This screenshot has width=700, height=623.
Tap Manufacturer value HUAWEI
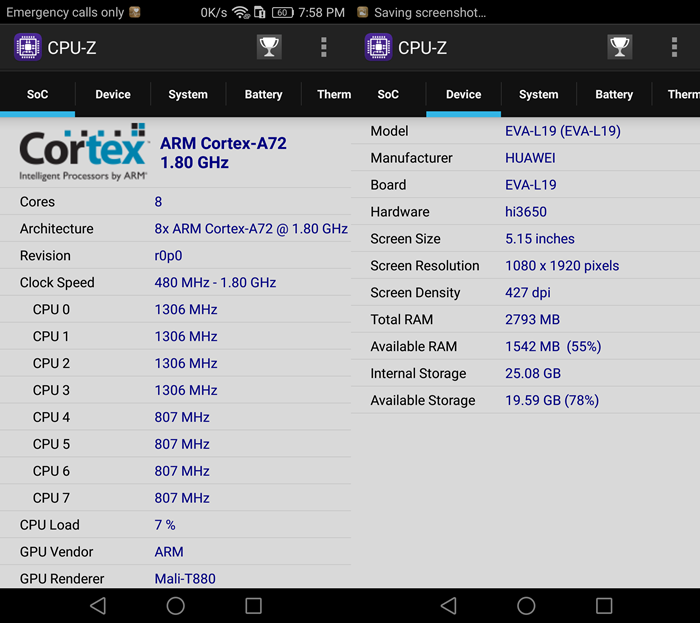pyautogui.click(x=530, y=158)
